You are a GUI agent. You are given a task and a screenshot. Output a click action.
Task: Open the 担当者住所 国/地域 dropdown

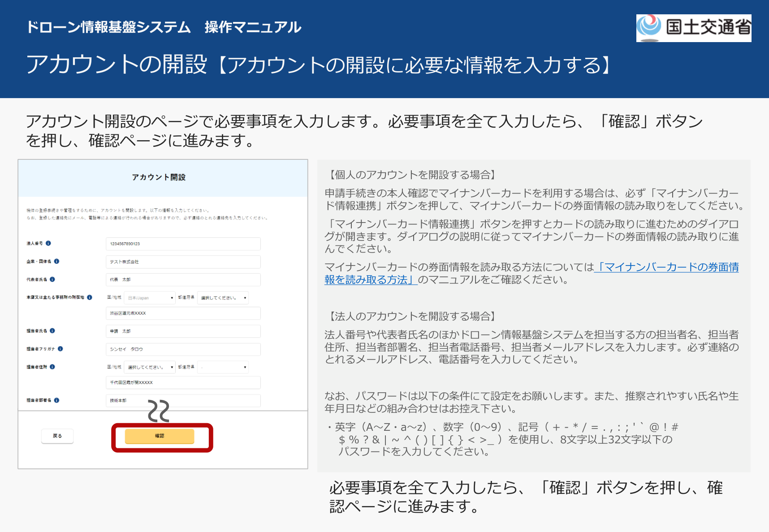(150, 367)
